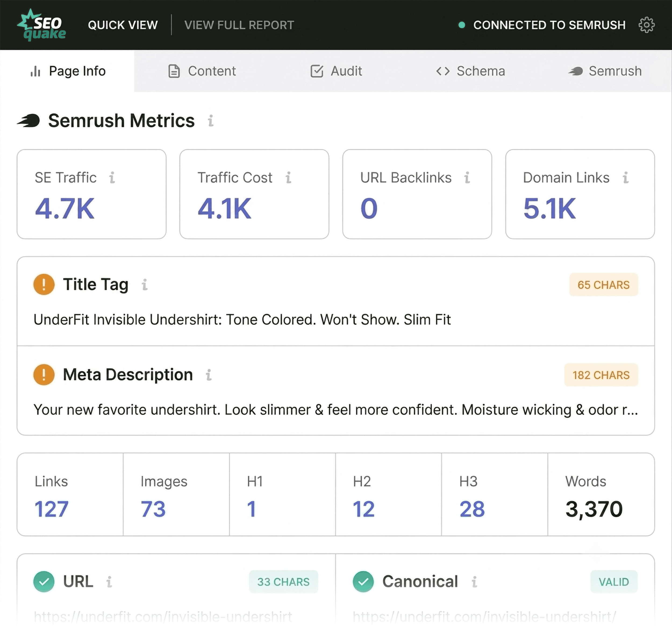Click the green connection status dot

click(462, 25)
